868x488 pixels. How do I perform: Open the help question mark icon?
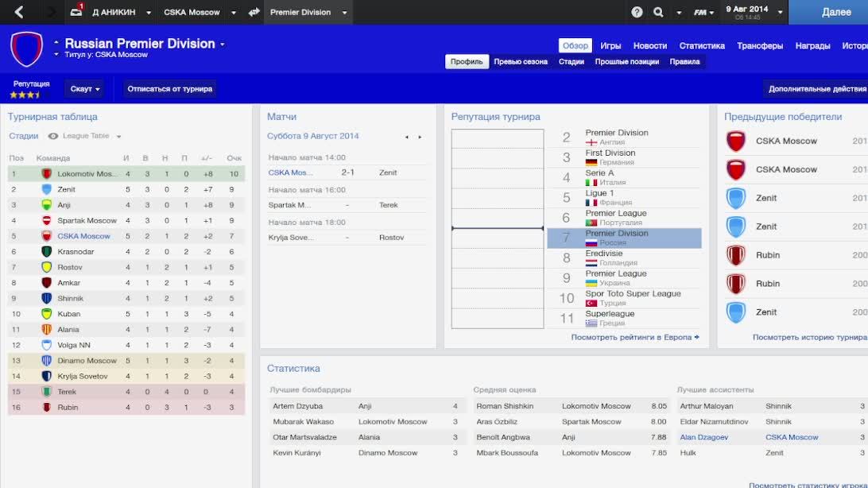(637, 12)
